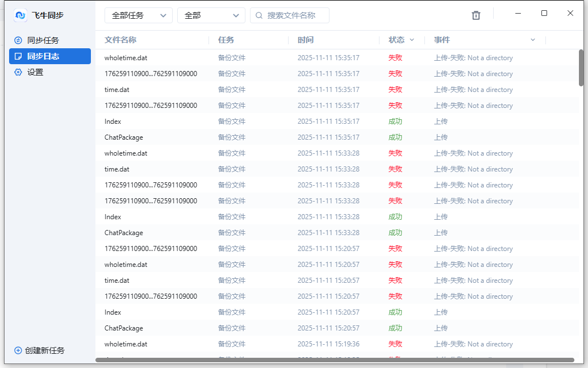Open the 全部 filter dropdown
Screen dimensions: 588x368
pyautogui.click(x=211, y=15)
